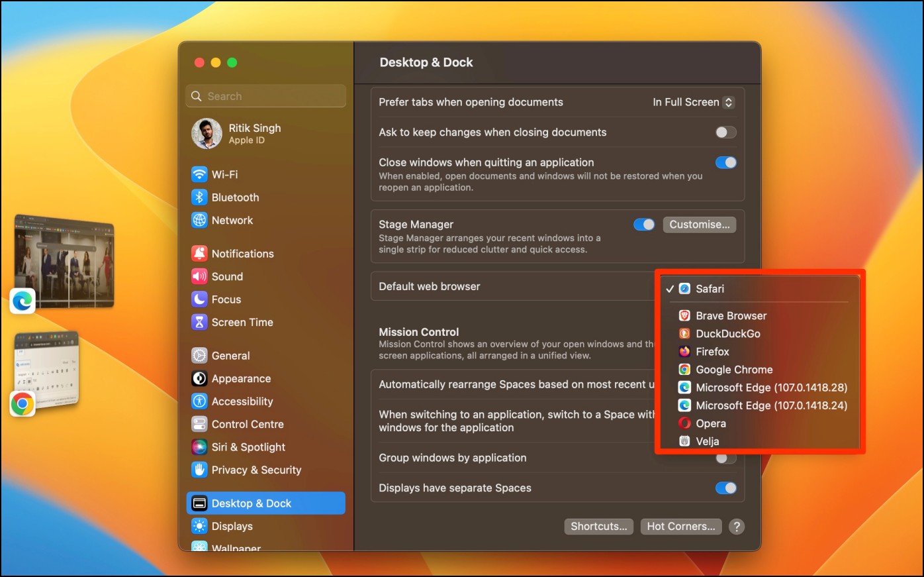924x577 pixels.
Task: Click the help question mark button
Action: coord(737,527)
